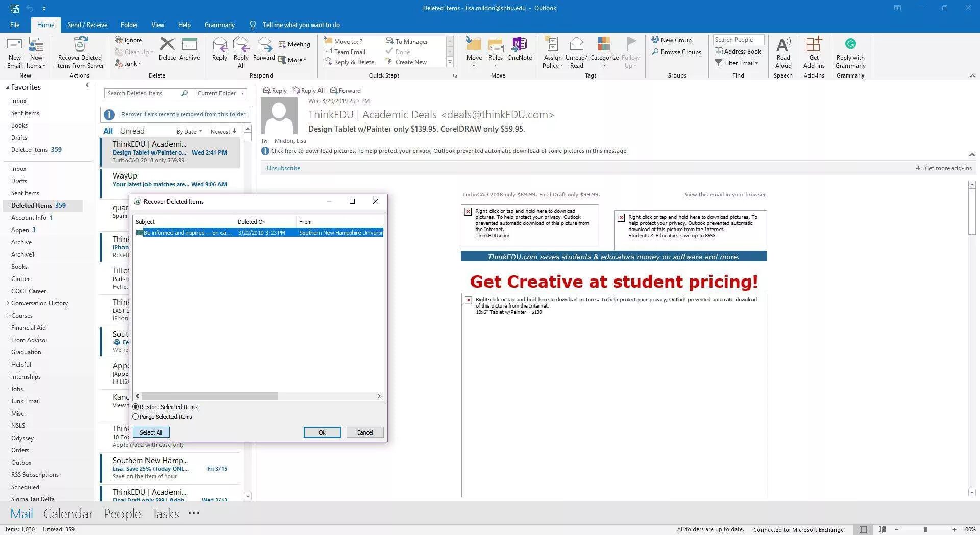Expand the Courses folder

click(7, 315)
